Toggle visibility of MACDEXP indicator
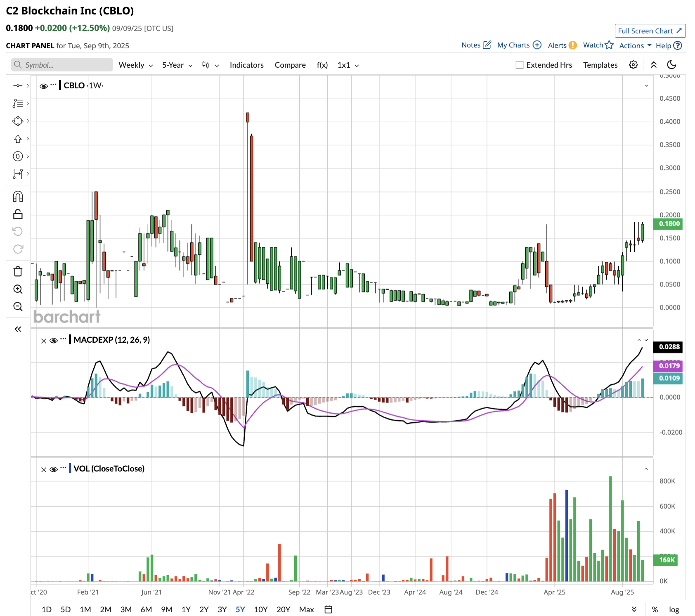Screen dimensions: 695x616 click(54, 341)
